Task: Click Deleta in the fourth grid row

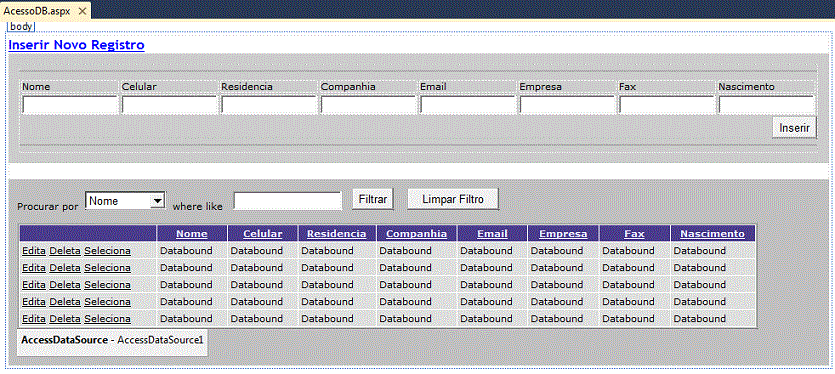Action: click(65, 302)
